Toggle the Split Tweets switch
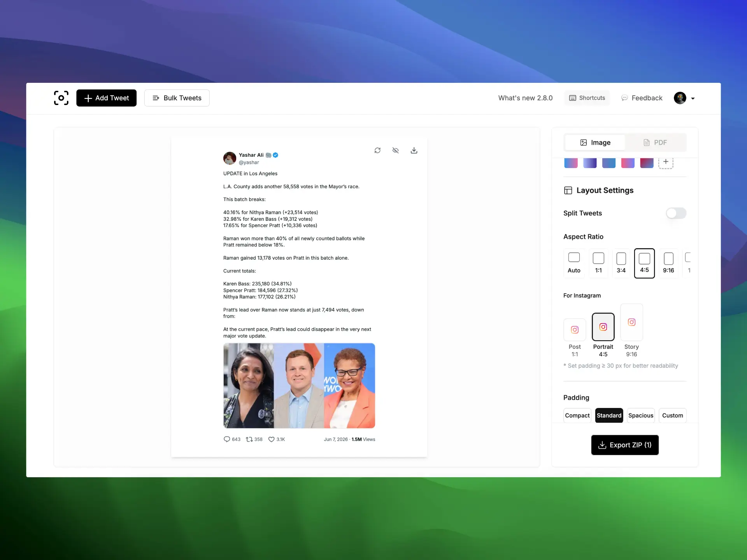The height and width of the screenshot is (560, 747). (x=676, y=213)
